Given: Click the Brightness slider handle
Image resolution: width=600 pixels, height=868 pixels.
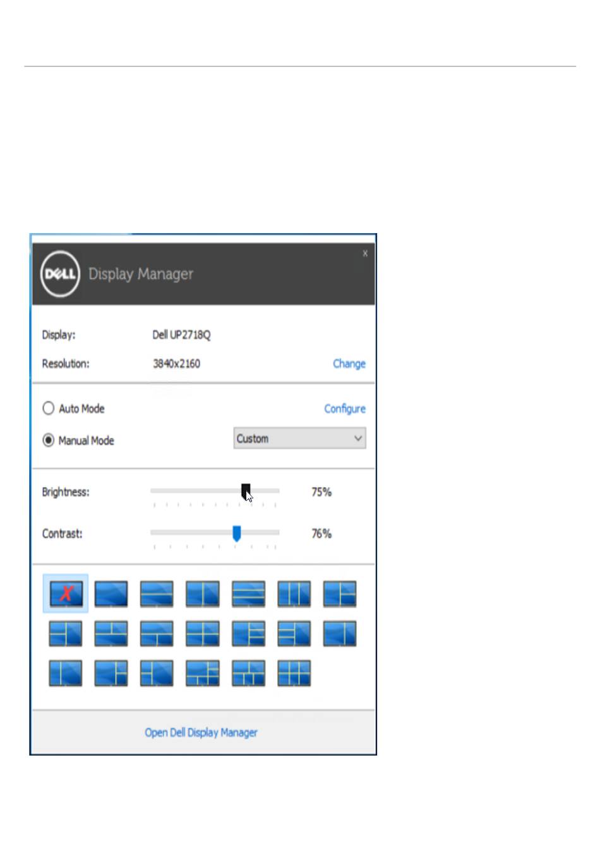Looking at the screenshot, I should [246, 490].
